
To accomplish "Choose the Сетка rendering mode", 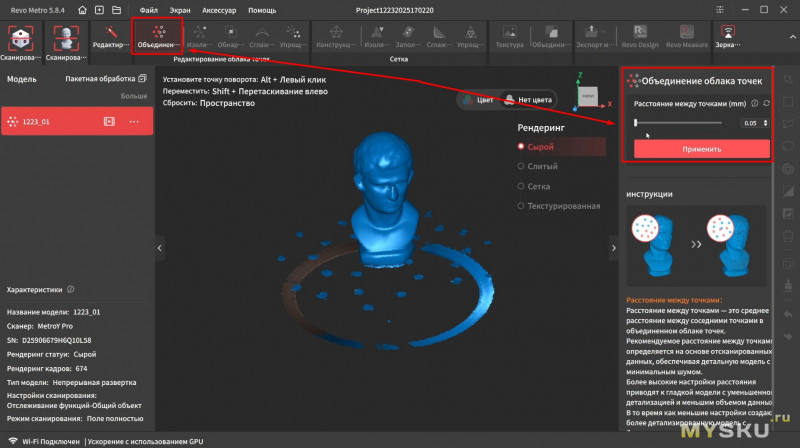I will 521,186.
